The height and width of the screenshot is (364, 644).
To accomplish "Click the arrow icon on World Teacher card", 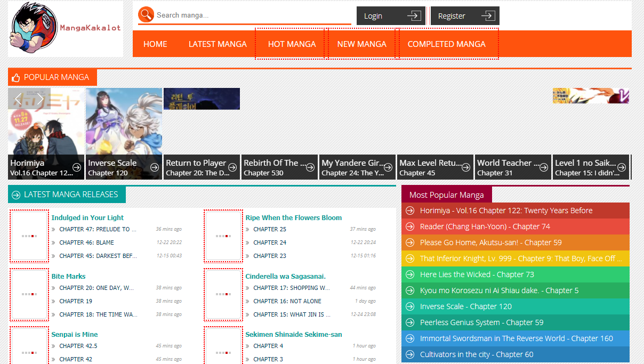I will tap(544, 167).
